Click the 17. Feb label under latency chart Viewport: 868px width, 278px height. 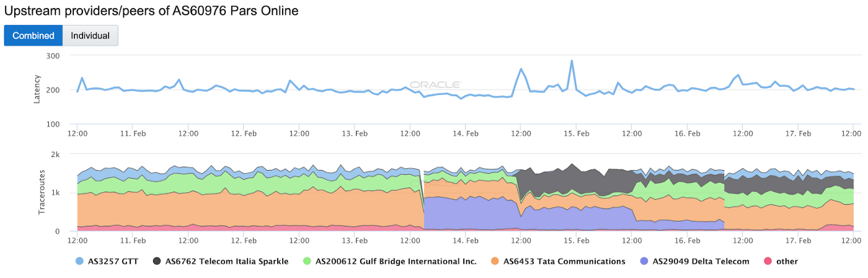[x=798, y=133]
